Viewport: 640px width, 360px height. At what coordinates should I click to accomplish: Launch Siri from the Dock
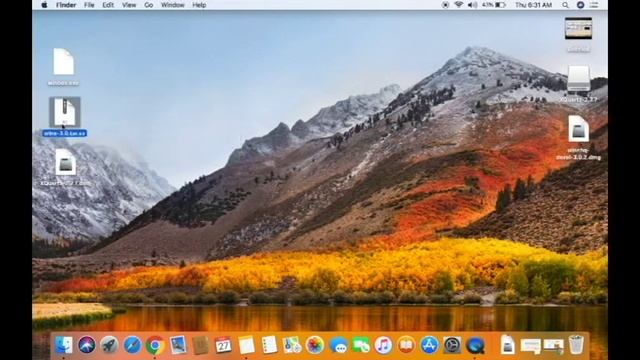click(87, 345)
